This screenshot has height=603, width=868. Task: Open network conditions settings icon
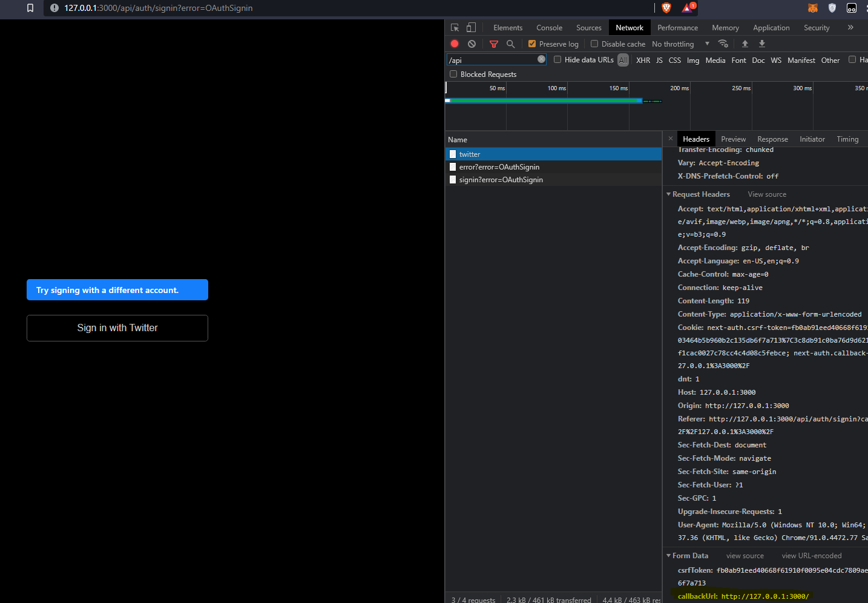pos(723,44)
